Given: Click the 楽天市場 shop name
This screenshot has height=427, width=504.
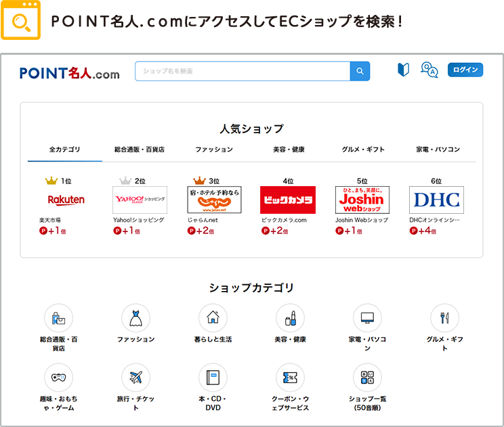Looking at the screenshot, I should tap(50, 220).
